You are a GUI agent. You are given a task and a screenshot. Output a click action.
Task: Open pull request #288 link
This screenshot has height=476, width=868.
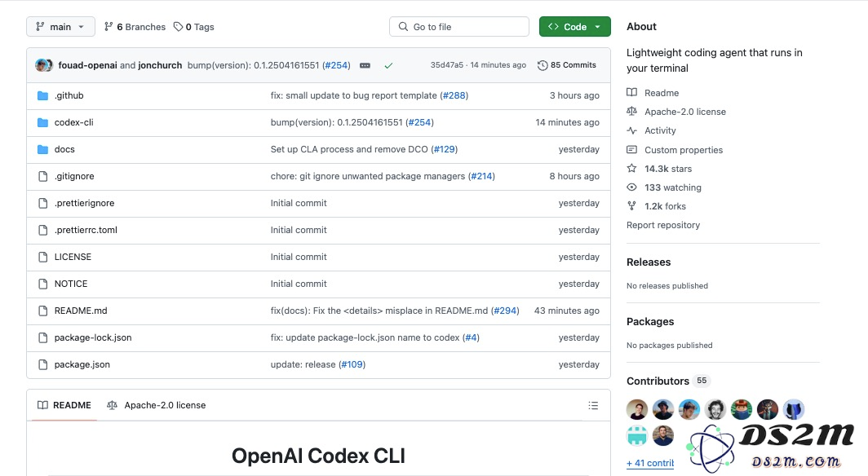point(454,95)
